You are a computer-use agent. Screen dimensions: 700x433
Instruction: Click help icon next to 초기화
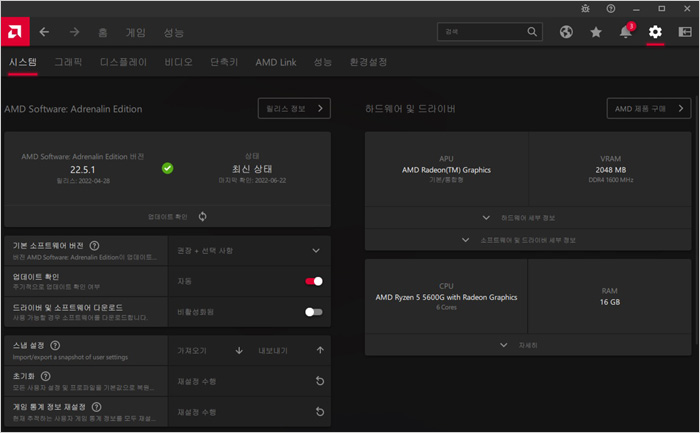point(46,376)
